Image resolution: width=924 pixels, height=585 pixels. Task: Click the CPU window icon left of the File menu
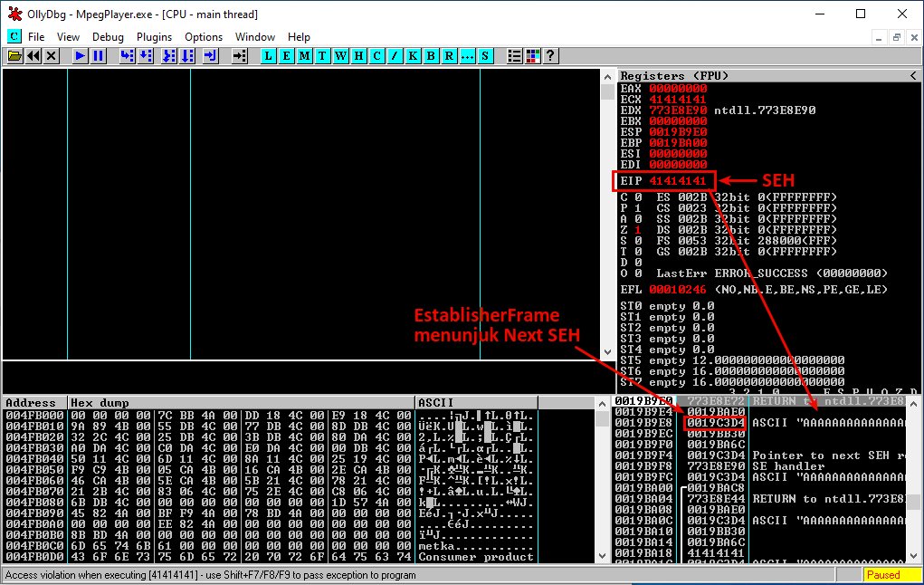point(14,36)
